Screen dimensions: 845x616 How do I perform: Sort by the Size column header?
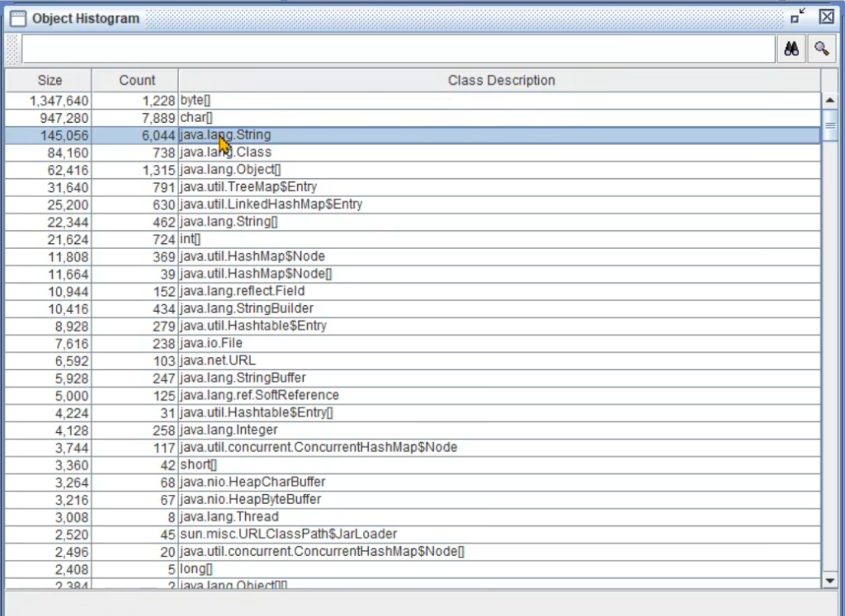50,80
